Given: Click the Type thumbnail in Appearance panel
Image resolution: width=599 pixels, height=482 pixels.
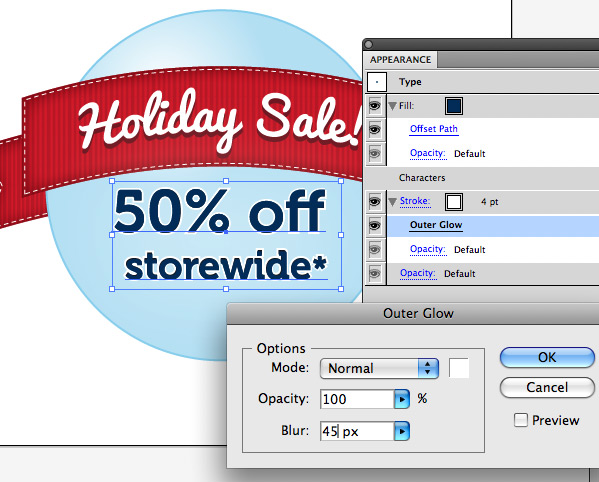Looking at the screenshot, I should click(377, 82).
